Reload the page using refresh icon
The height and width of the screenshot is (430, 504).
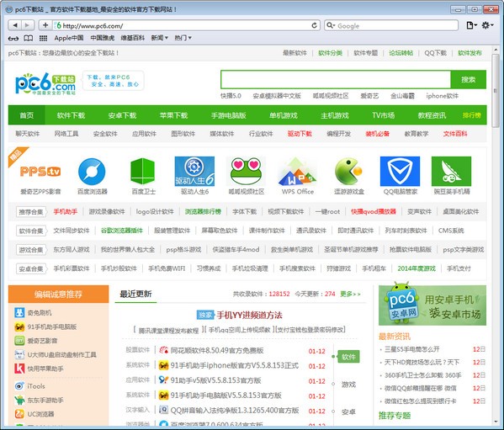click(314, 25)
